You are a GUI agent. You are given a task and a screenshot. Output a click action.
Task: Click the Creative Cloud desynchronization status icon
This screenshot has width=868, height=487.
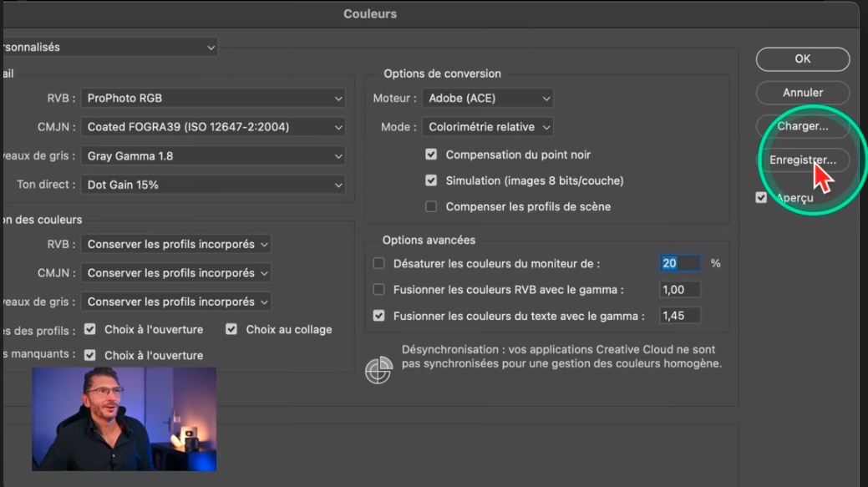coord(378,370)
